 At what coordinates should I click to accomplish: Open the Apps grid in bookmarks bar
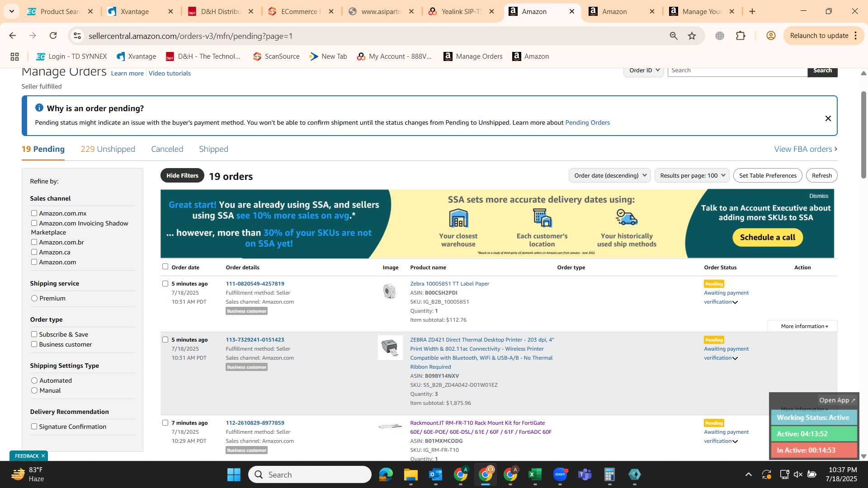[x=14, y=56]
